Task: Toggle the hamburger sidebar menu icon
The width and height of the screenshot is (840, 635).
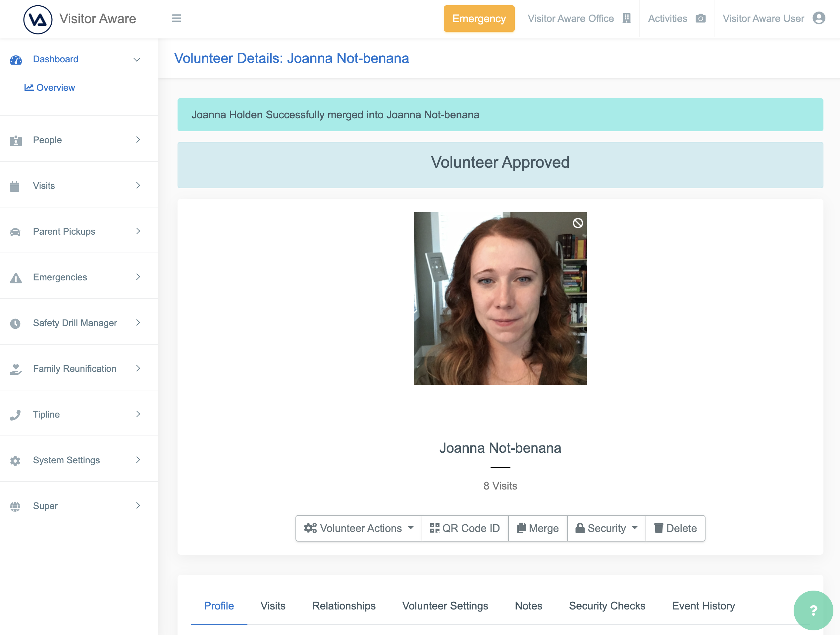Action: (x=176, y=18)
